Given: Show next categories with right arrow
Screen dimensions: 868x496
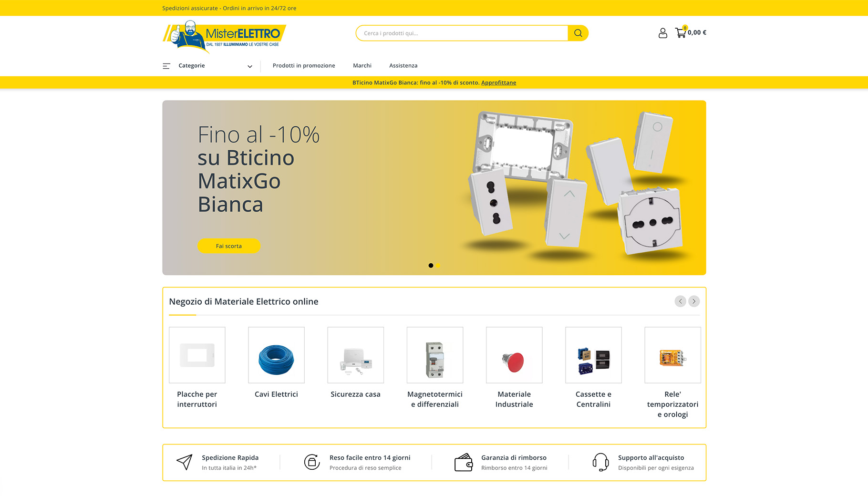Looking at the screenshot, I should point(694,301).
